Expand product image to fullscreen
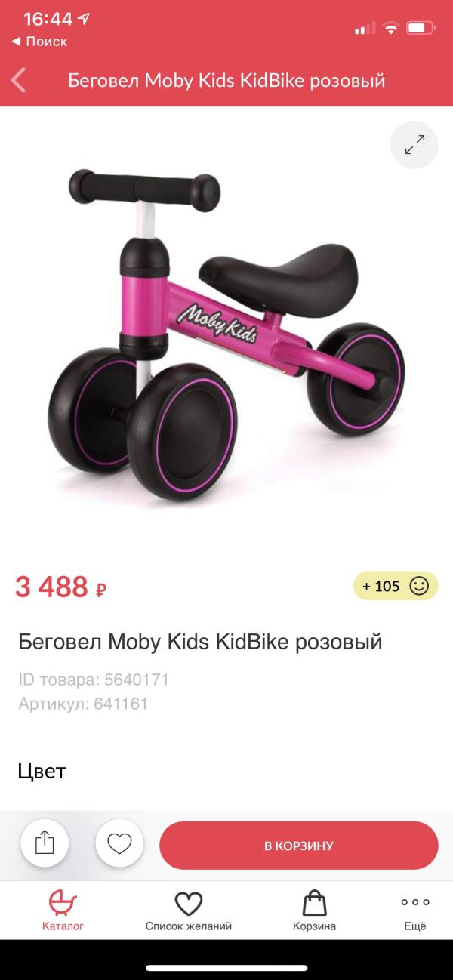Viewport: 453px width, 980px height. tap(414, 145)
